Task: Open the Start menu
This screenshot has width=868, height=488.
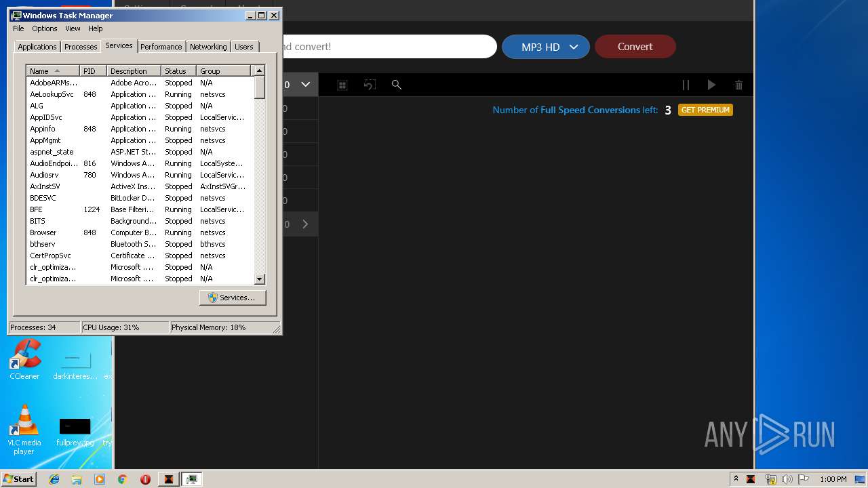Action: (x=19, y=479)
